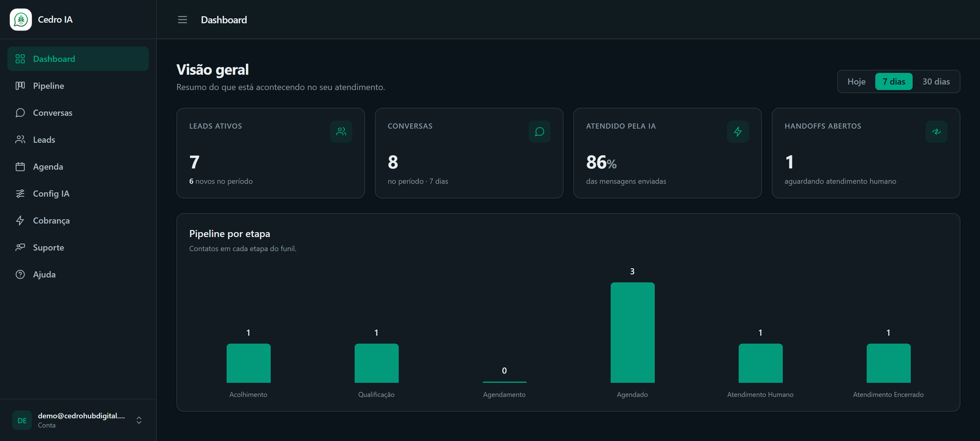Go to the Leads page

click(x=78, y=140)
